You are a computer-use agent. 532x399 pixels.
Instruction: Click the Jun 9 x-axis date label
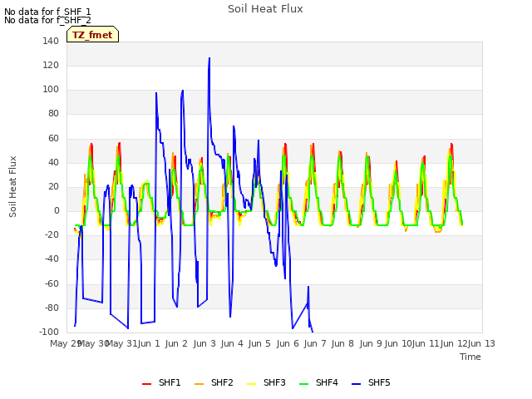pos(371,343)
